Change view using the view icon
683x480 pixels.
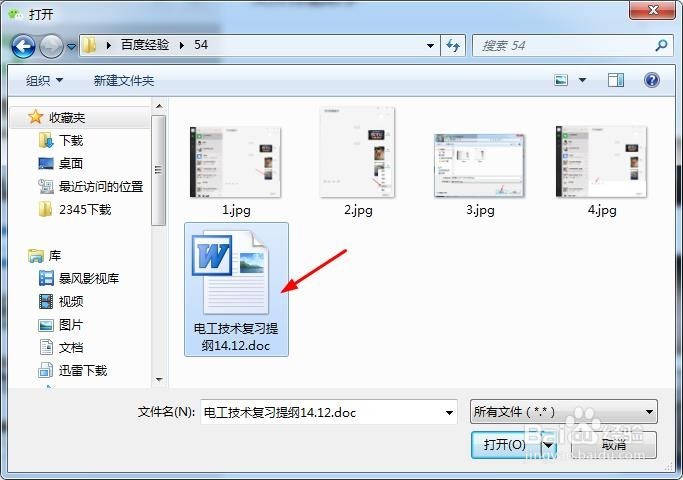(561, 80)
